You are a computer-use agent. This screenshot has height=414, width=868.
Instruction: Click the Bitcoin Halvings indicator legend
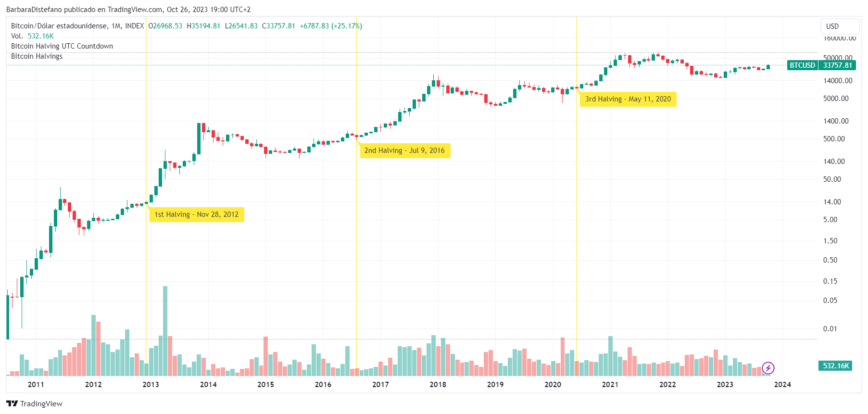click(x=37, y=56)
